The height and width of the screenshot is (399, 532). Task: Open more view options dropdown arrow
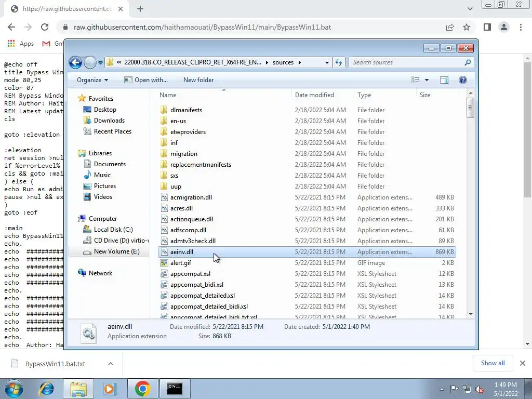[427, 80]
